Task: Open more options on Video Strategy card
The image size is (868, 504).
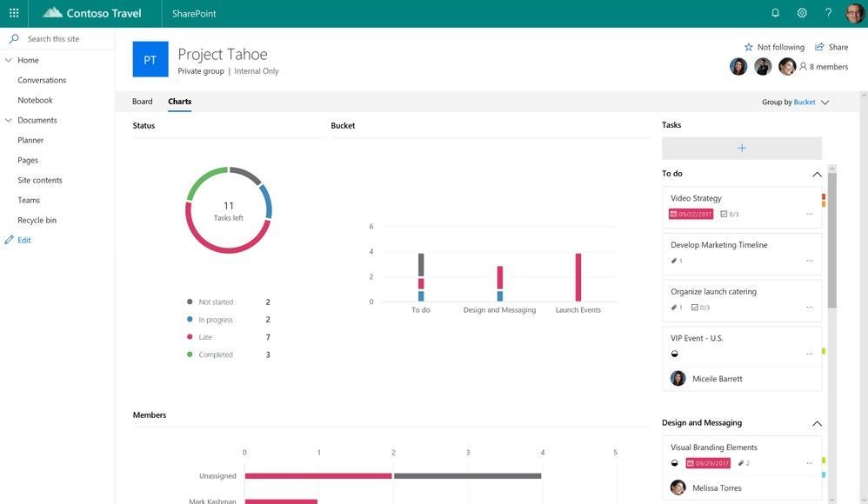Action: click(810, 214)
